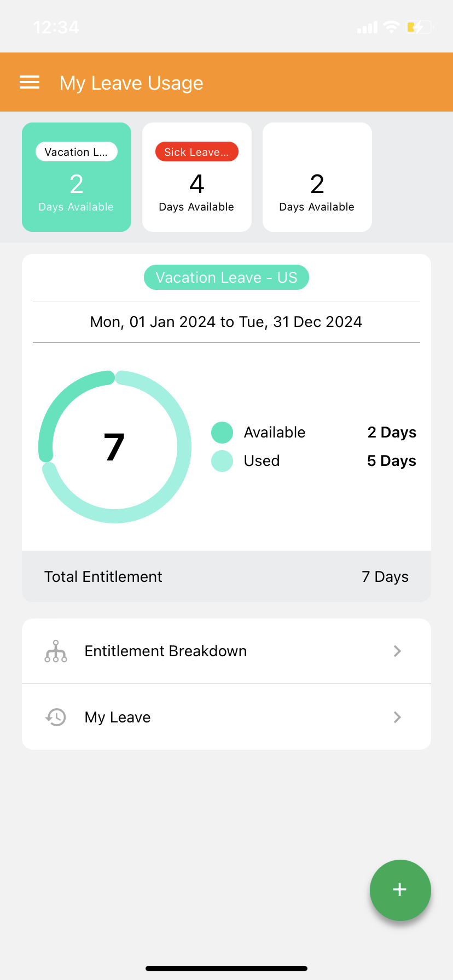Tap the Total Entitlement summary row
The image size is (453, 980).
pyautogui.click(x=226, y=576)
